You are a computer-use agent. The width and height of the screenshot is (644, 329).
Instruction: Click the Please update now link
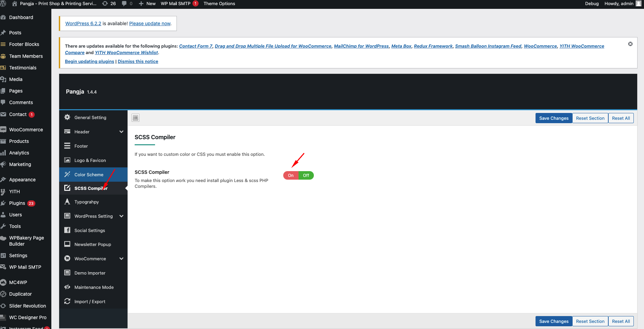point(150,23)
